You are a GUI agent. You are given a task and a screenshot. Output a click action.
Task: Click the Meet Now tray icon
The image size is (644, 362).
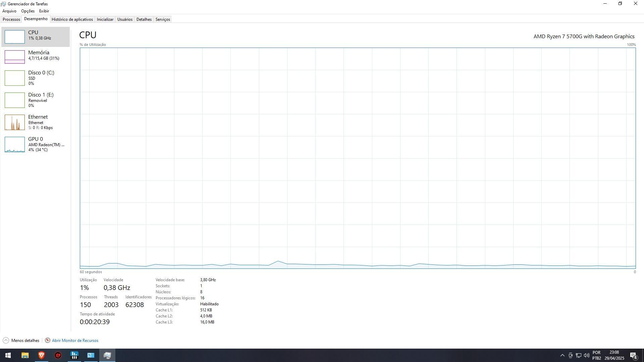(x=571, y=355)
